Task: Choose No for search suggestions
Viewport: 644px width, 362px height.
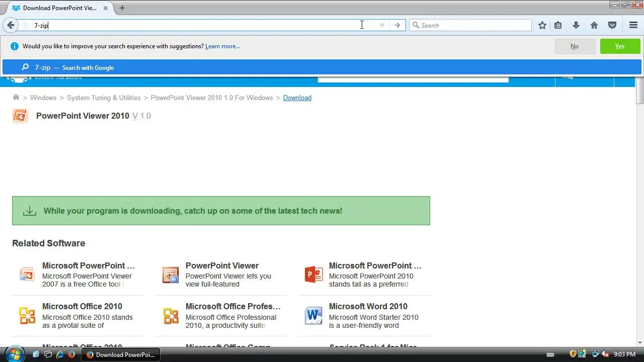Action: coord(575,46)
